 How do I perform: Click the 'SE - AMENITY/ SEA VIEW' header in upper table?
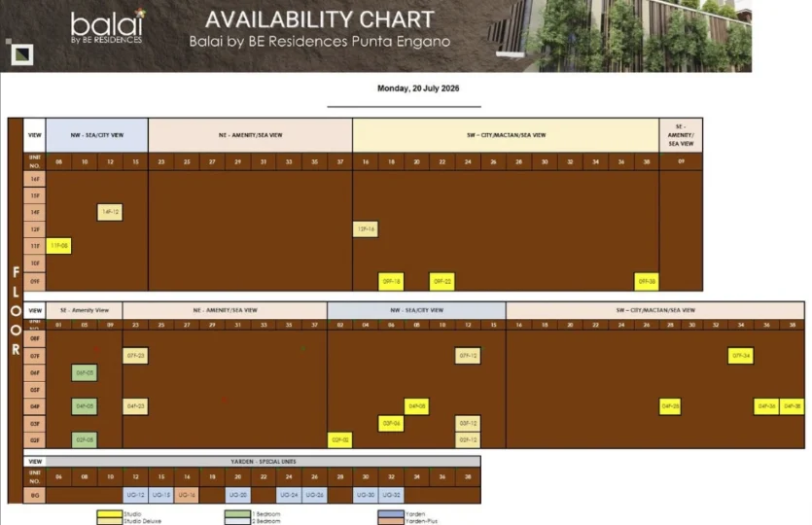(x=681, y=135)
